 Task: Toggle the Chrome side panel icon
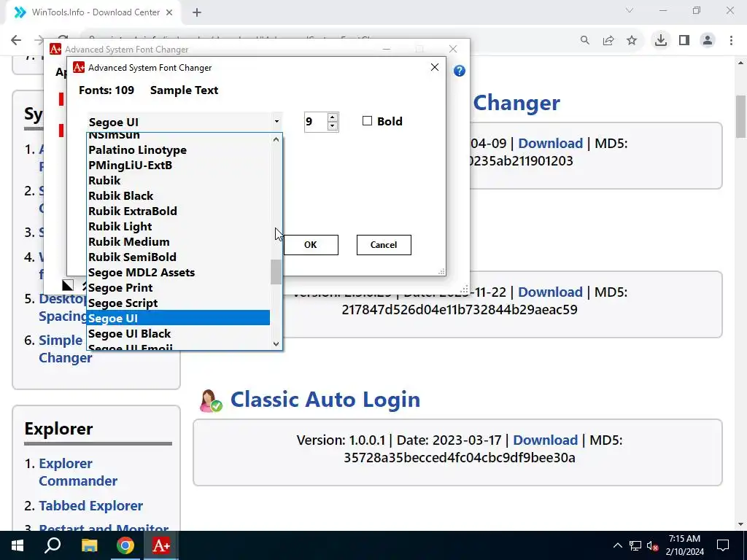point(684,41)
